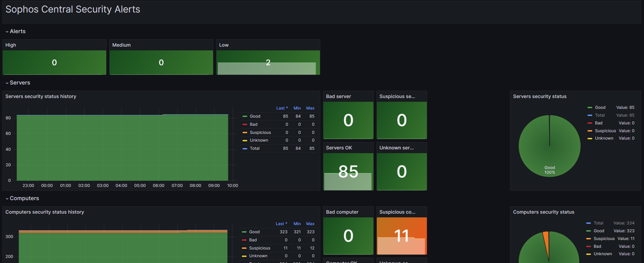The width and height of the screenshot is (644, 263).
Task: Collapse the Computers row chevron
Action: pyautogui.click(x=7, y=198)
